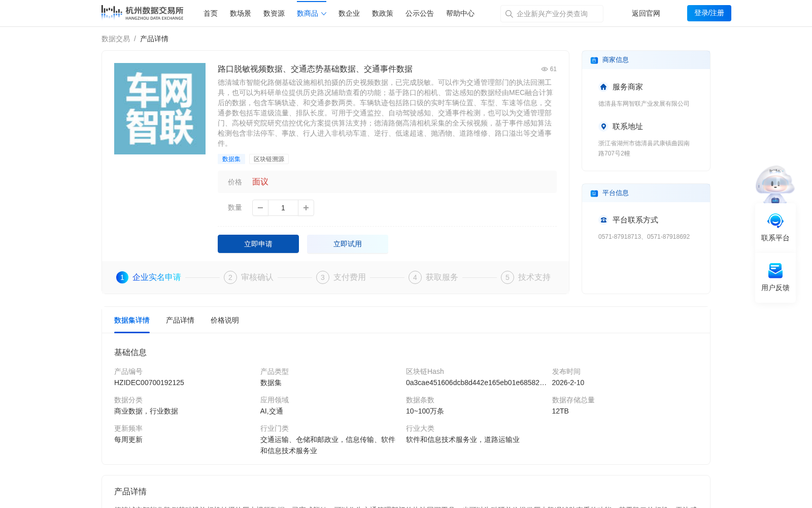Screen dimensions: 812x508
Task: Click the 企业新兴产业分类查询 search box
Action: 552,14
